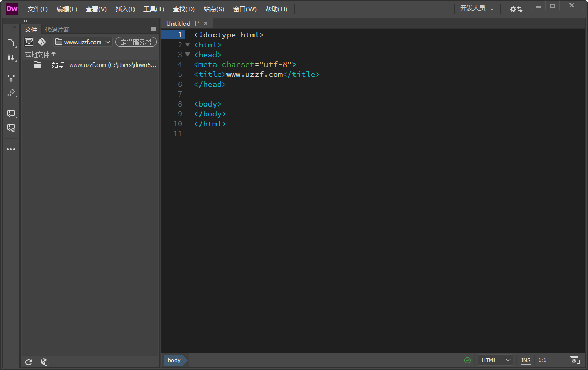Click the 定义服务器 button
588x370 pixels.
click(136, 42)
